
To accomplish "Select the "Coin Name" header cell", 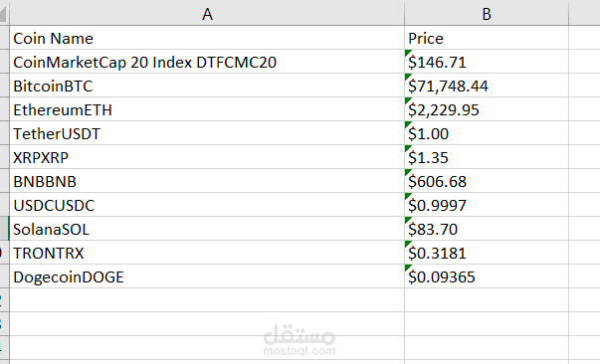I will (207, 38).
